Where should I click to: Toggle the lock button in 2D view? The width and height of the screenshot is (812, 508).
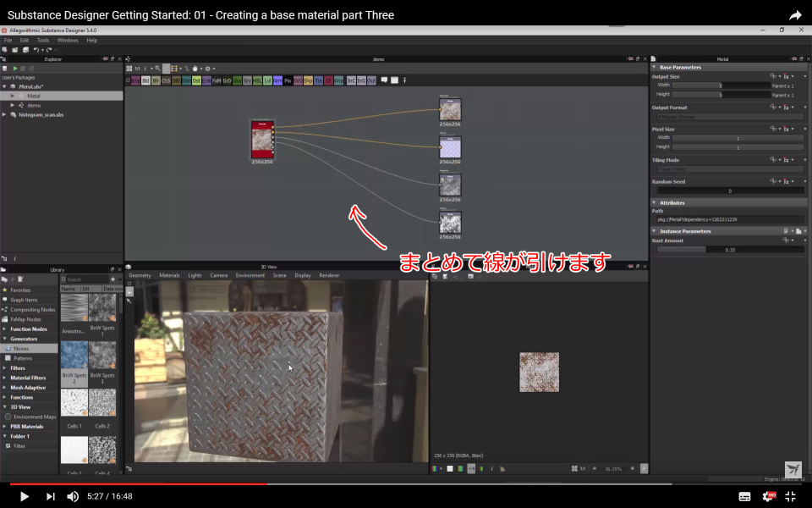coord(644,468)
